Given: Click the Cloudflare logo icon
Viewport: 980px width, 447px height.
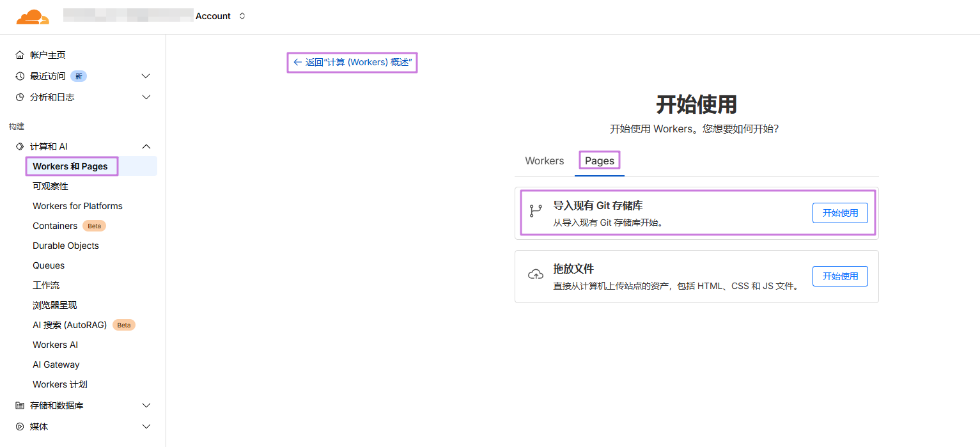Looking at the screenshot, I should tap(33, 17).
